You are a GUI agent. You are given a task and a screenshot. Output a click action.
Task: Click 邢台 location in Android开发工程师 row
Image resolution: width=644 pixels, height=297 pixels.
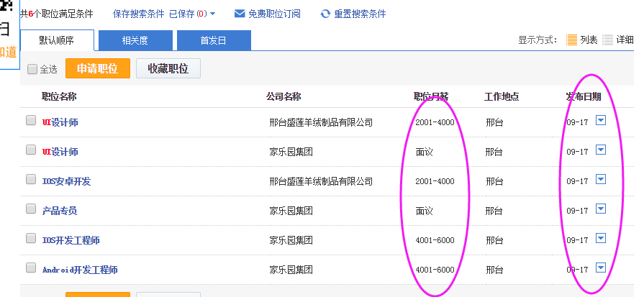pos(494,270)
